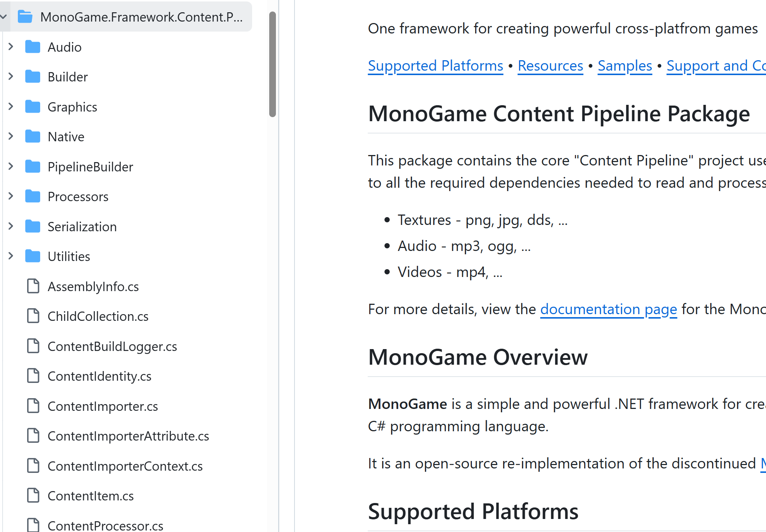Click the Samples link
The height and width of the screenshot is (532, 766).
[x=624, y=66]
